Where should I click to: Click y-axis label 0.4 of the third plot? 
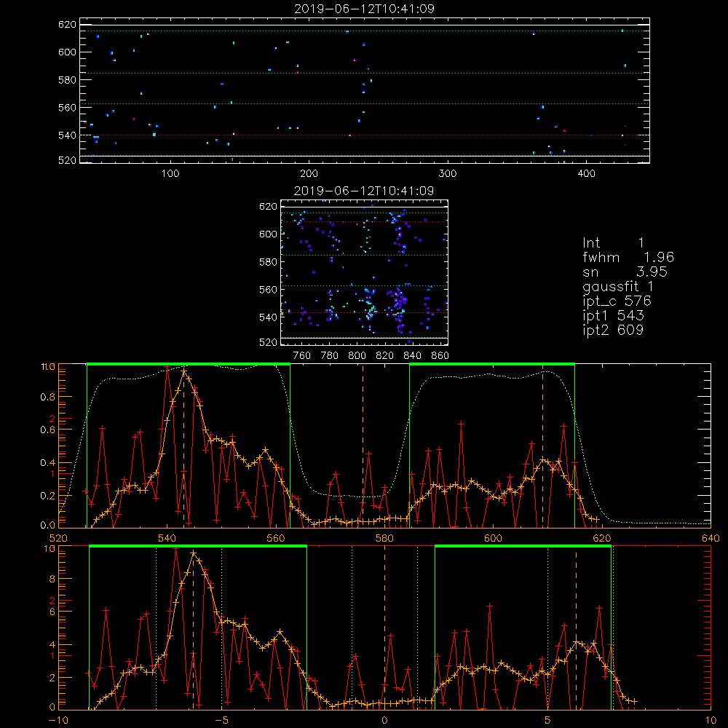[48, 463]
